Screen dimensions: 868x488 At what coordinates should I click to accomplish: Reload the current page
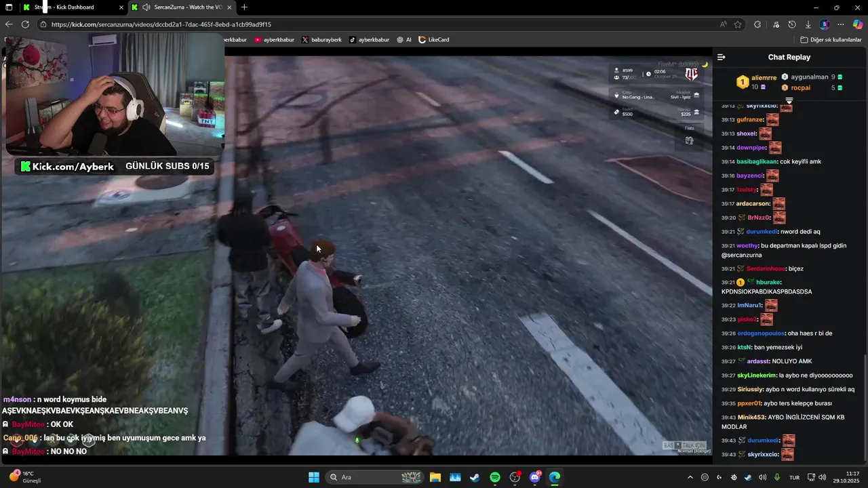(x=25, y=24)
